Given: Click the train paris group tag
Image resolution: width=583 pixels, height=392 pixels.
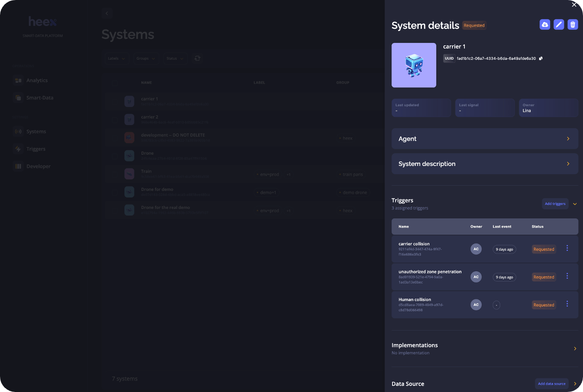Looking at the screenshot, I should pyautogui.click(x=351, y=175).
